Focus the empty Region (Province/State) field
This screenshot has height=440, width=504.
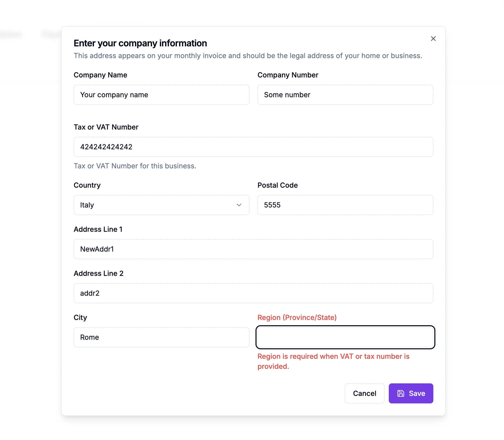tap(345, 337)
